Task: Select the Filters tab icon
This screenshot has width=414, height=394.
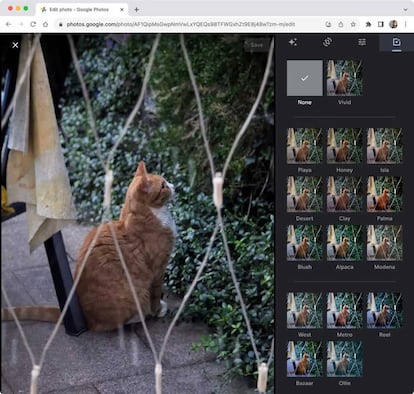Action: point(396,42)
